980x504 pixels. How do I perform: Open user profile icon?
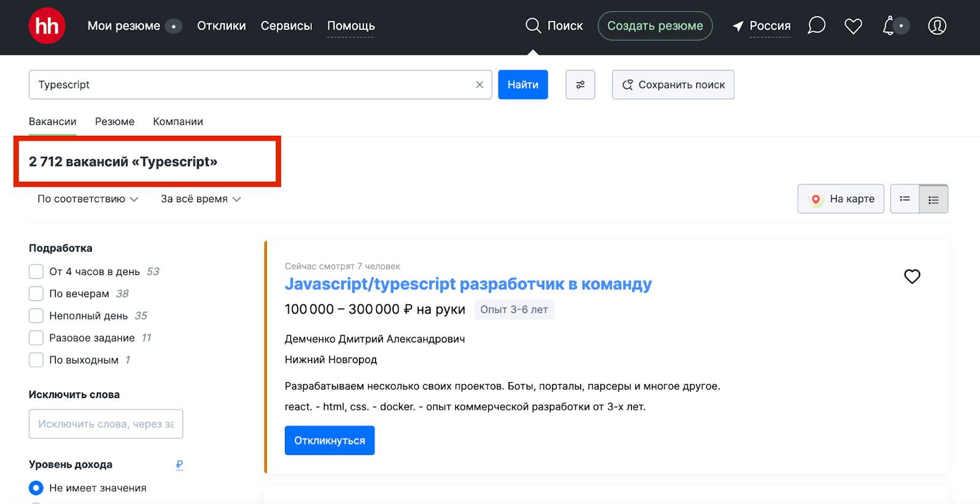point(937,26)
